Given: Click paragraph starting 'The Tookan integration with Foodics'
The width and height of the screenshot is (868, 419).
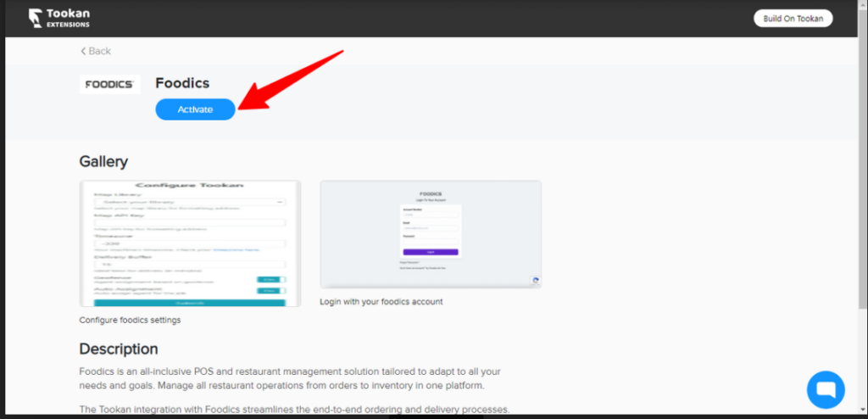Looking at the screenshot, I should 294,411.
